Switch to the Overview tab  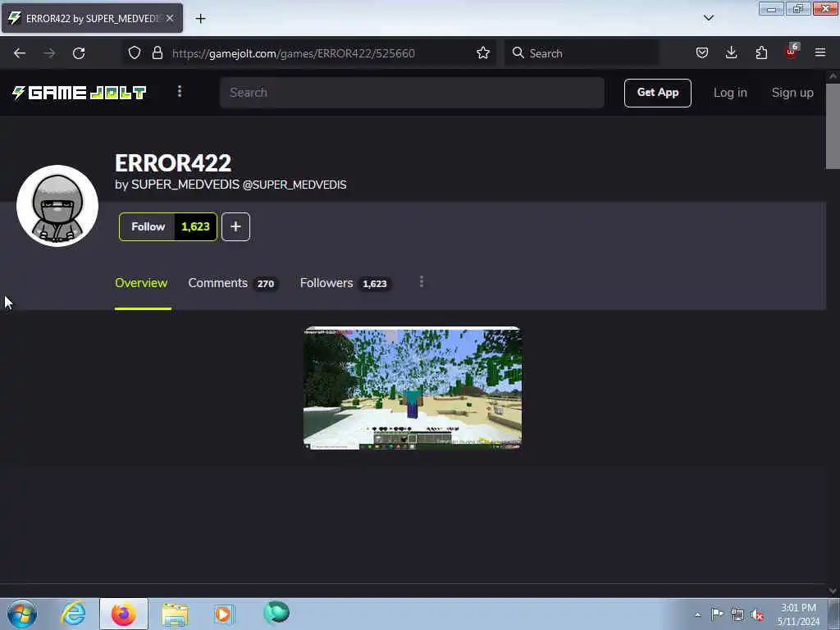point(141,283)
